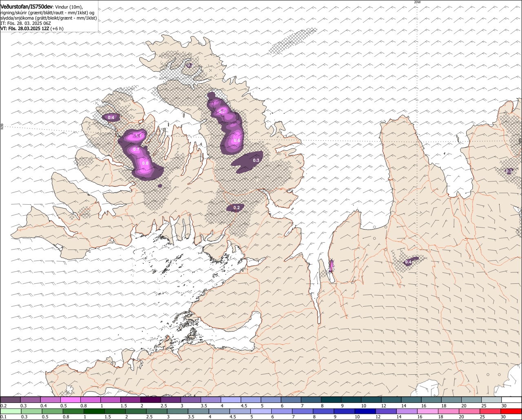The width and height of the screenshot is (522, 420).
Task: Select lower legend swatch between 5 and 6
Action: 261,411
